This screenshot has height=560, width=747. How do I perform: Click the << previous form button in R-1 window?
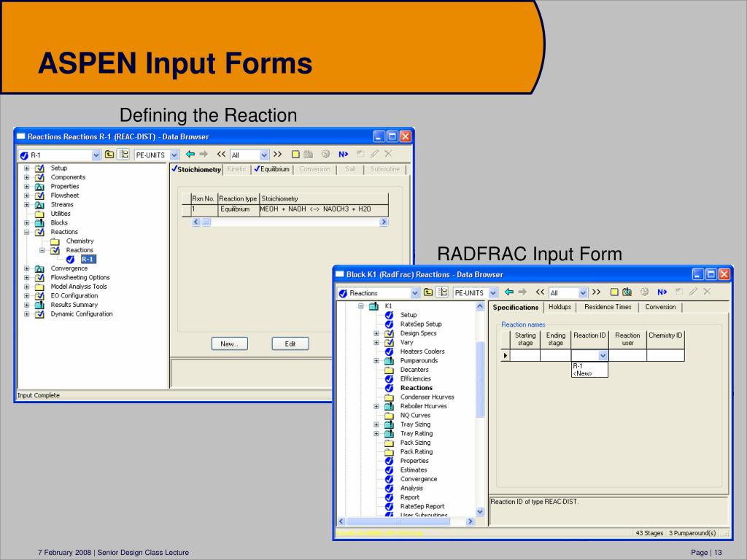click(221, 154)
